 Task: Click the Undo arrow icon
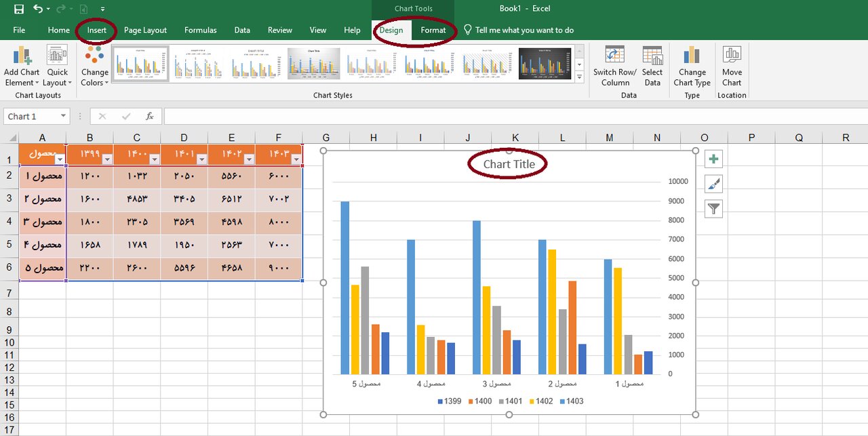[x=38, y=9]
